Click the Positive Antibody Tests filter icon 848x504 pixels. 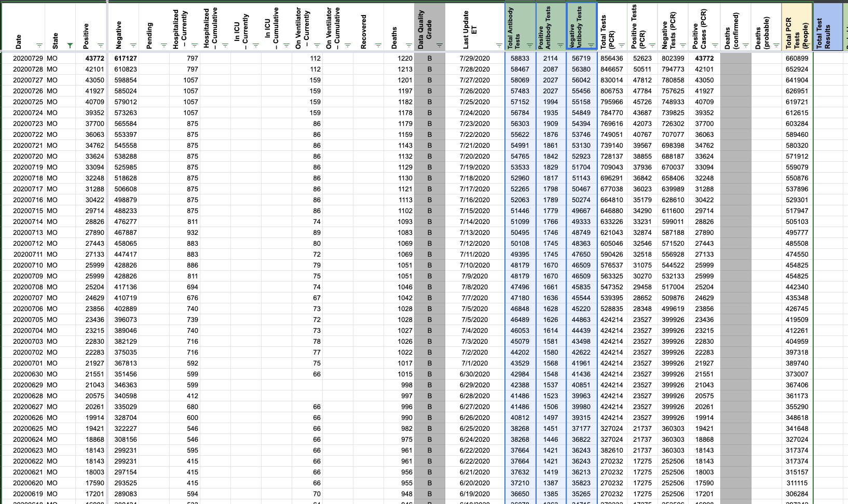(560, 46)
